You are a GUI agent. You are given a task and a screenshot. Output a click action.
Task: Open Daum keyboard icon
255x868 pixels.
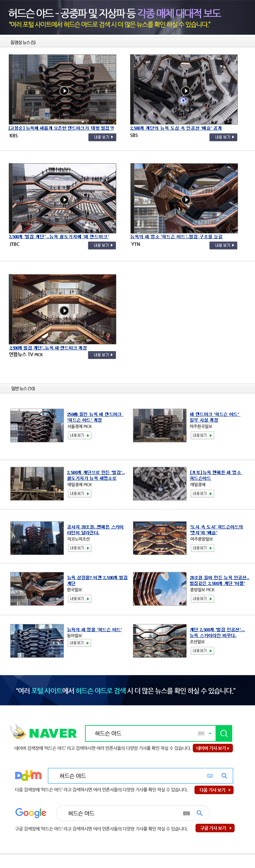pyautogui.click(x=210, y=776)
